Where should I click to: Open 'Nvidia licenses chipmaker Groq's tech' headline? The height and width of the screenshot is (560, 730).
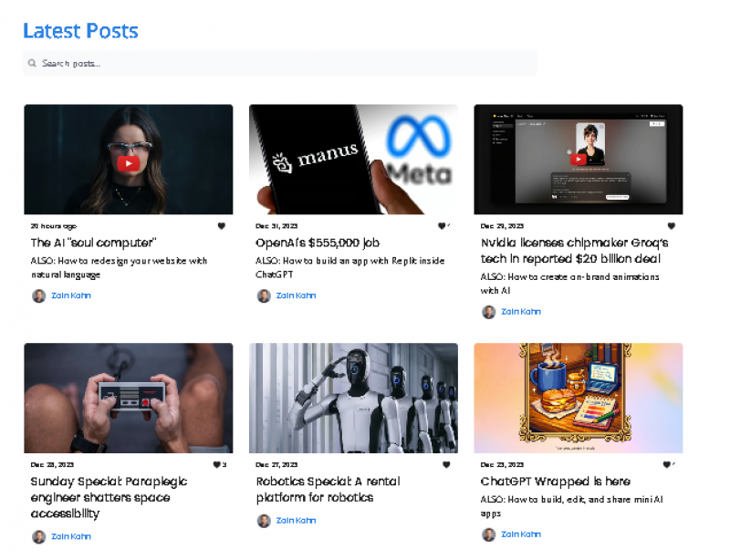coord(574,251)
